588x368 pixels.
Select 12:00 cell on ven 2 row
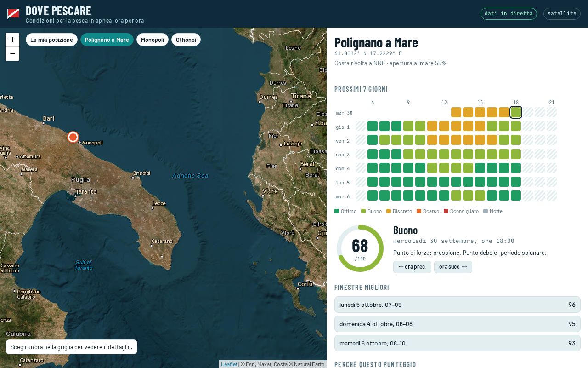click(444, 140)
